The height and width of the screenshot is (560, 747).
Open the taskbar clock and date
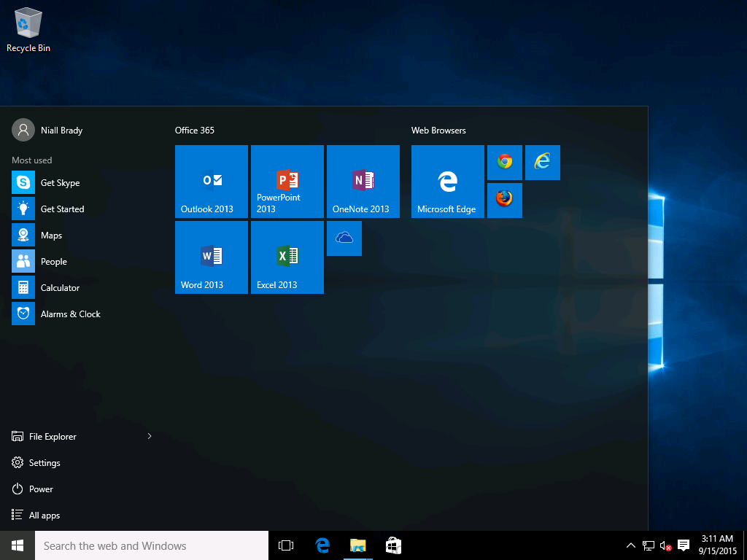(717, 545)
